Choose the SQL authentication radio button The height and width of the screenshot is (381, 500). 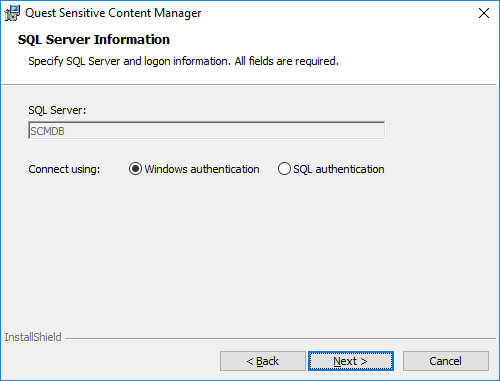click(x=284, y=169)
